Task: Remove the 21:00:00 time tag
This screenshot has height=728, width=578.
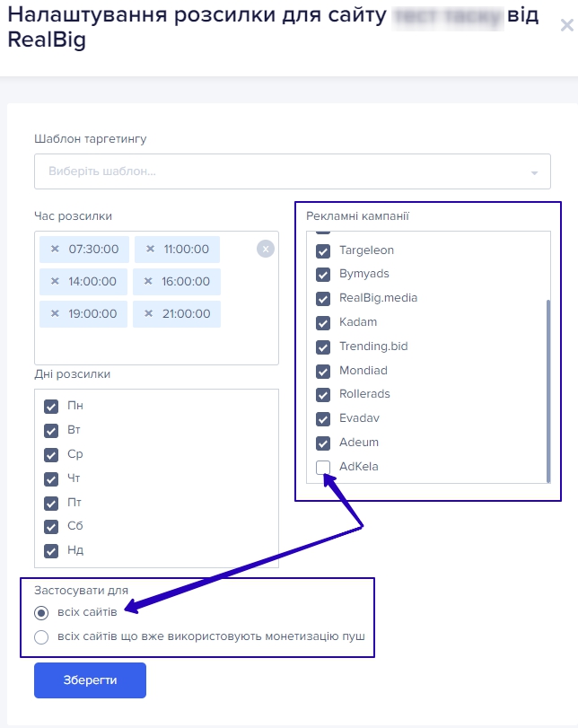Action: point(149,314)
